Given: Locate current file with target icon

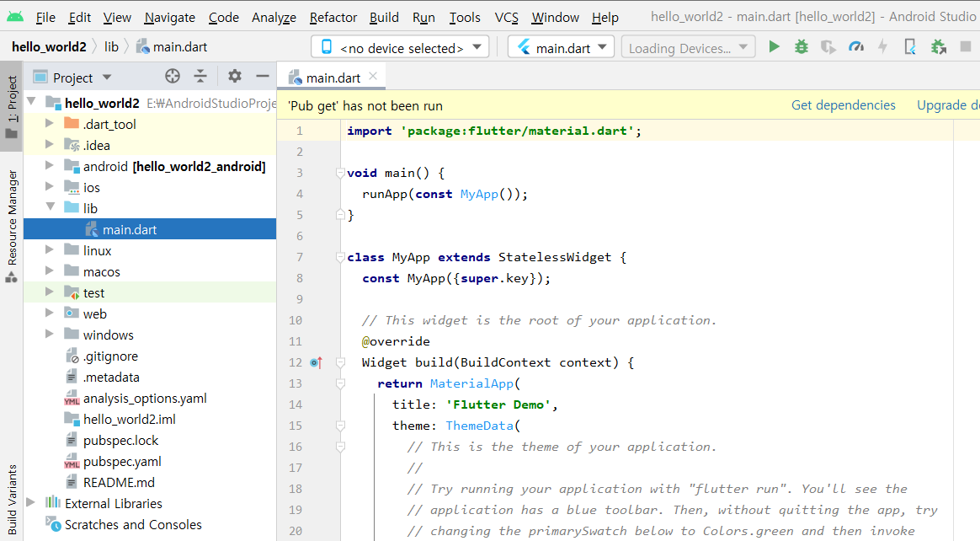Looking at the screenshot, I should 173,77.
